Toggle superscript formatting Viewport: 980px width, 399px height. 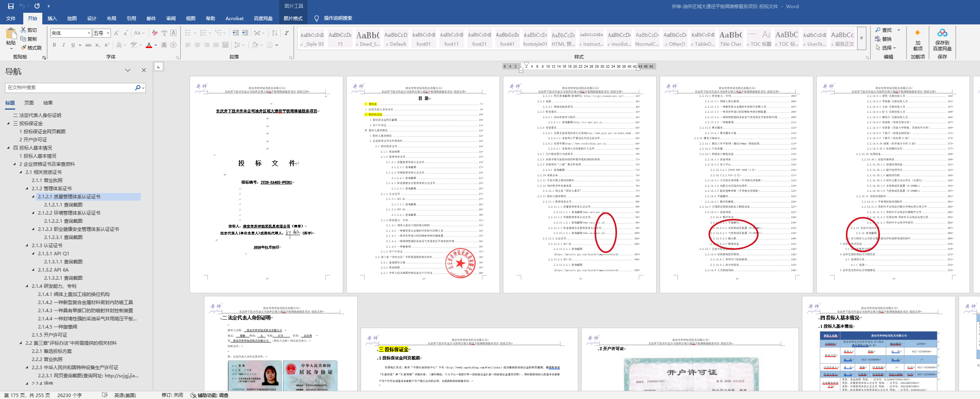107,45
